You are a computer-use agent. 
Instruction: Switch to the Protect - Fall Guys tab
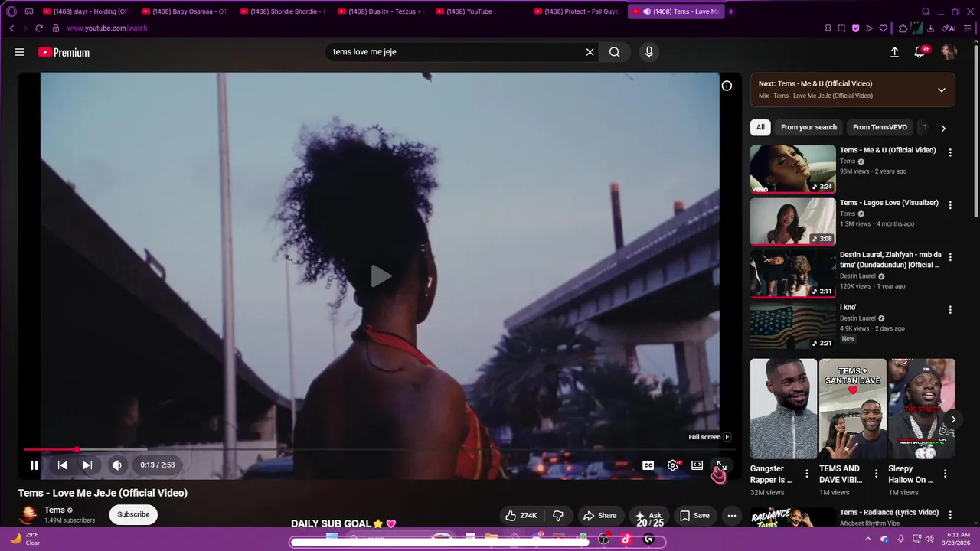coord(576,11)
